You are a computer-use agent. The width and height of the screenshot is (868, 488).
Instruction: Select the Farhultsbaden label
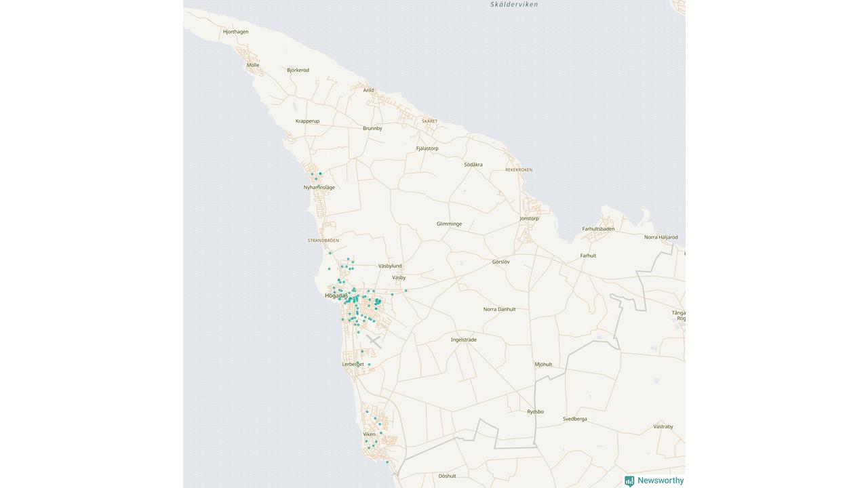click(x=598, y=229)
